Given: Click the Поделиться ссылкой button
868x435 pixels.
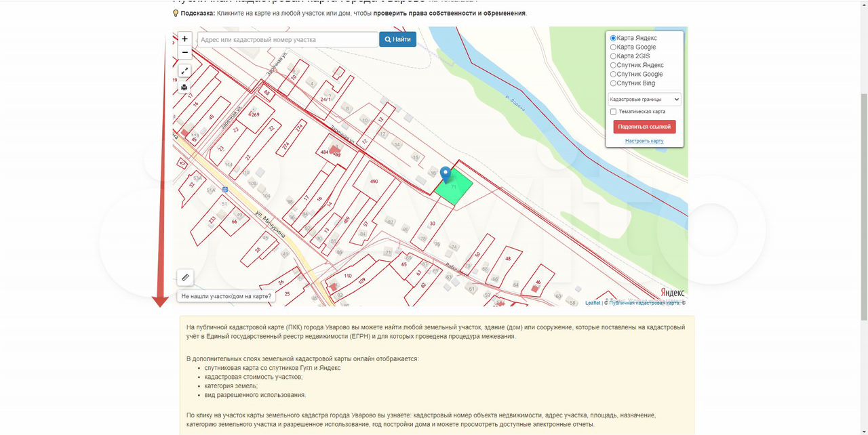Looking at the screenshot, I should [x=644, y=127].
